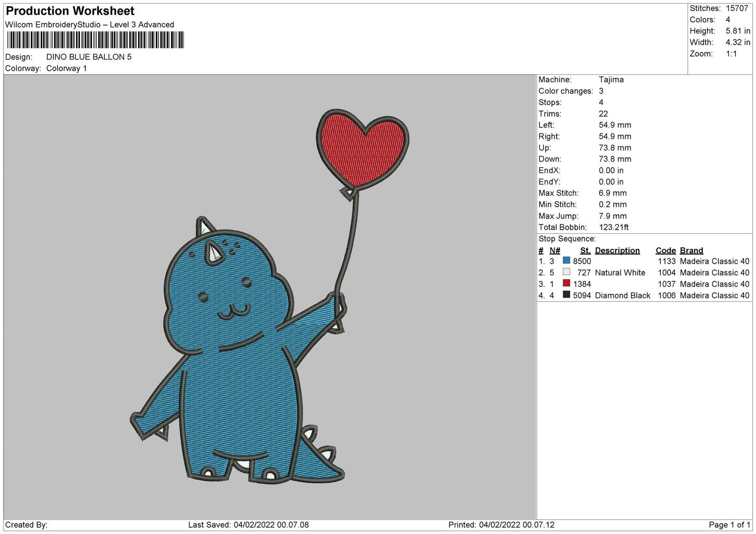Click the Description column header

click(617, 251)
